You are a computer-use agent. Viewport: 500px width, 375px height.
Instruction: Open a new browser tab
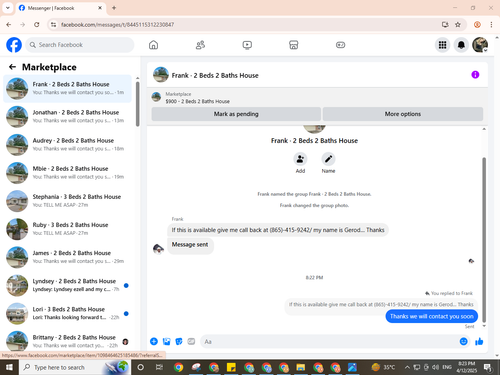tap(114, 8)
